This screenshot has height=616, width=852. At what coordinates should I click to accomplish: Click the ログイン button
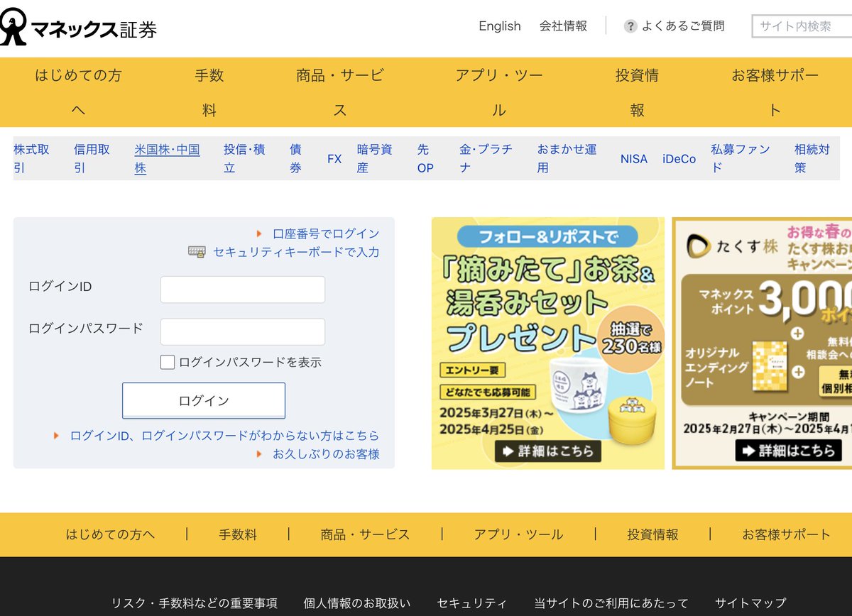tap(204, 401)
